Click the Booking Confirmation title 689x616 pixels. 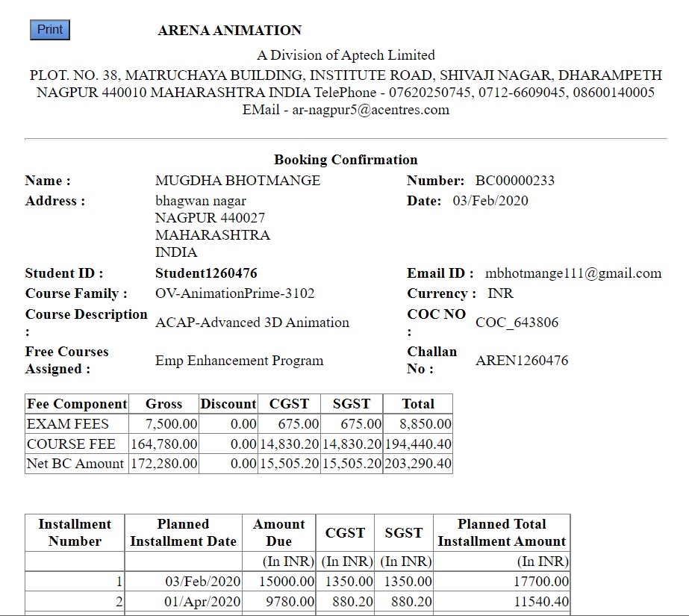point(346,160)
